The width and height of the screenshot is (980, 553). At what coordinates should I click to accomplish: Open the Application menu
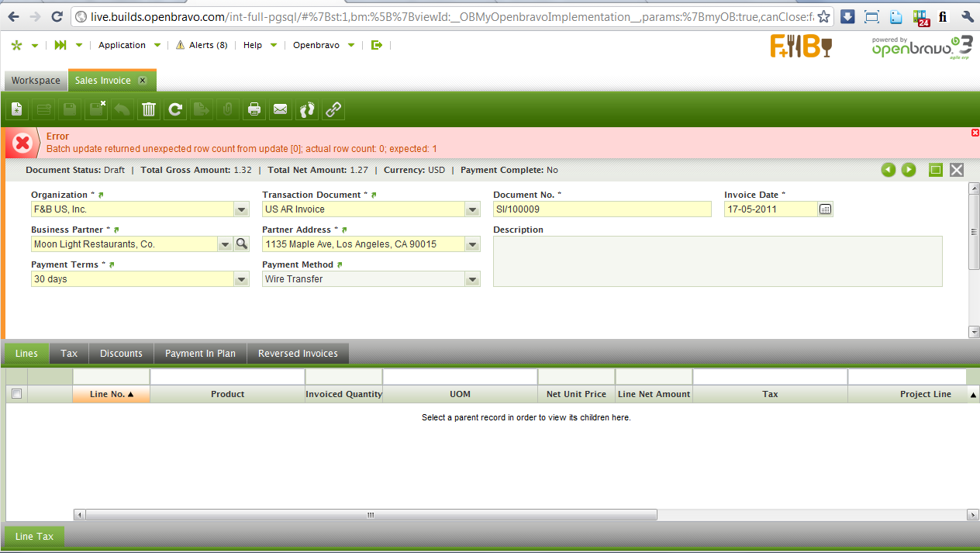(x=122, y=45)
